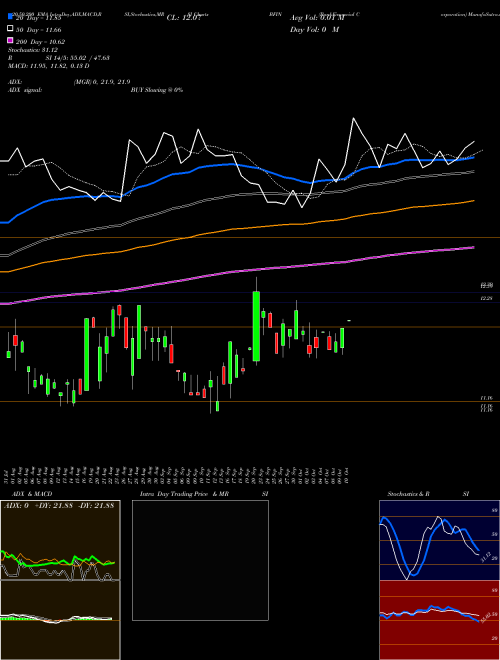Click the 12.28 price level label
The image size is (500, 660).
486,298
